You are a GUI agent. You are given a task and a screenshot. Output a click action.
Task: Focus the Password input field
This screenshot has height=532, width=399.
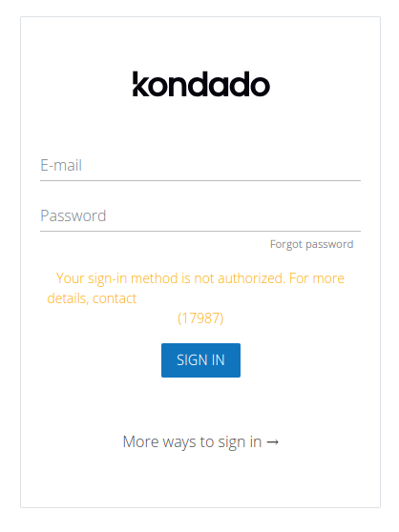200,216
